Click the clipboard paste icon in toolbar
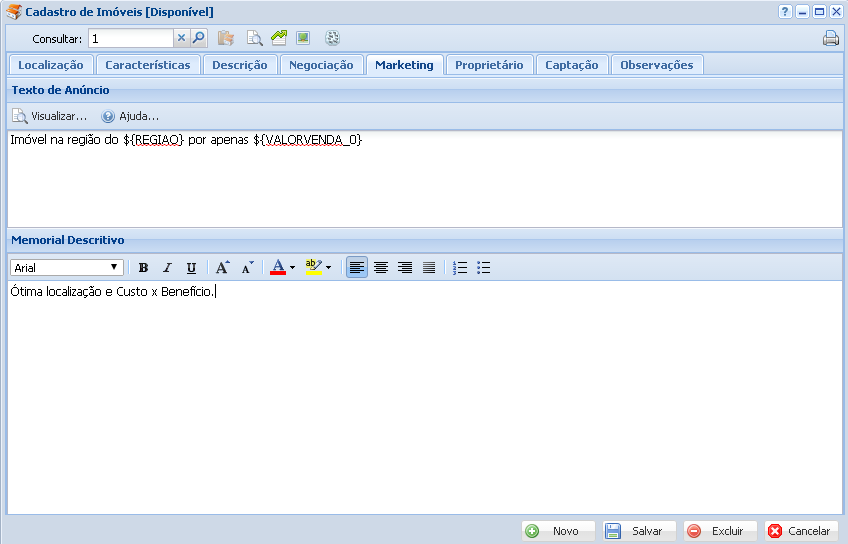Image resolution: width=848 pixels, height=544 pixels. 226,39
